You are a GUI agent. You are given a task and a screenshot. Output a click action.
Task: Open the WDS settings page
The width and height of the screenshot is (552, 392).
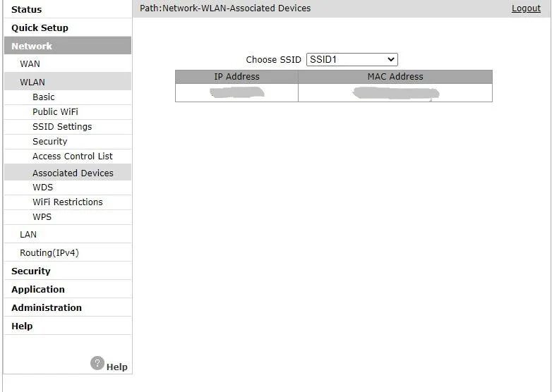pyautogui.click(x=42, y=188)
